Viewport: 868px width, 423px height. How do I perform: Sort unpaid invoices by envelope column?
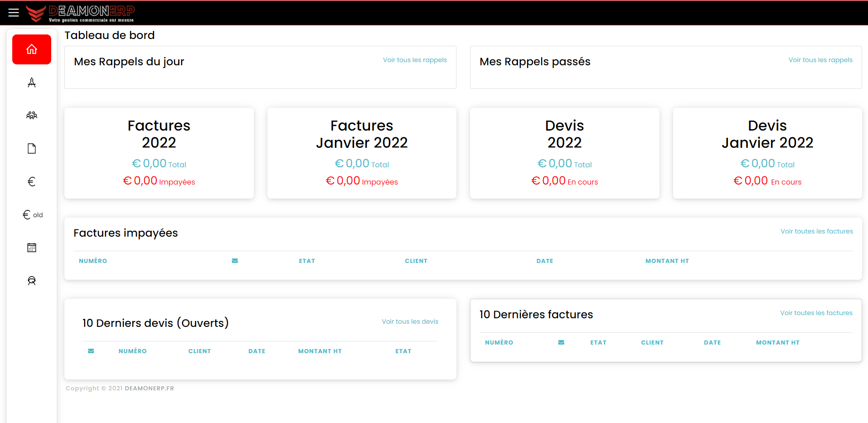(235, 261)
